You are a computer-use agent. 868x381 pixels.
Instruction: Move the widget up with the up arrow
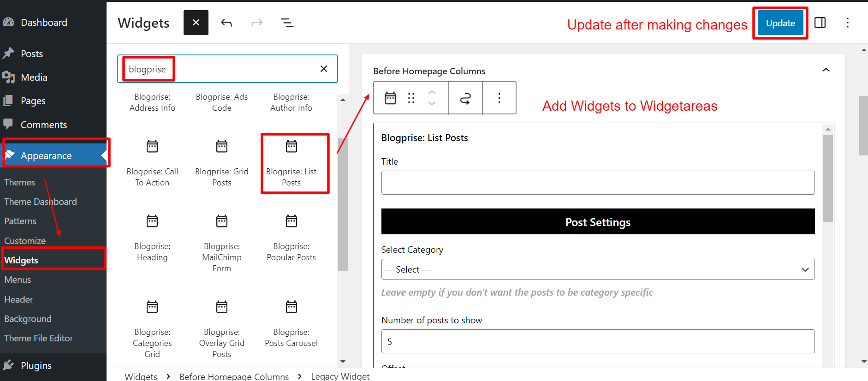click(432, 92)
